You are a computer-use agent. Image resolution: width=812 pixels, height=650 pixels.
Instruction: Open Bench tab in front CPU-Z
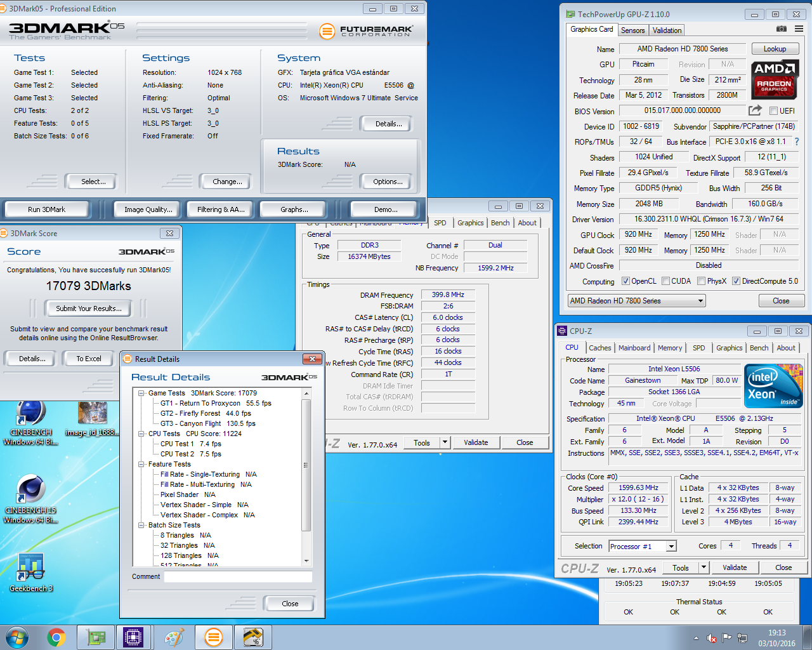click(x=759, y=348)
